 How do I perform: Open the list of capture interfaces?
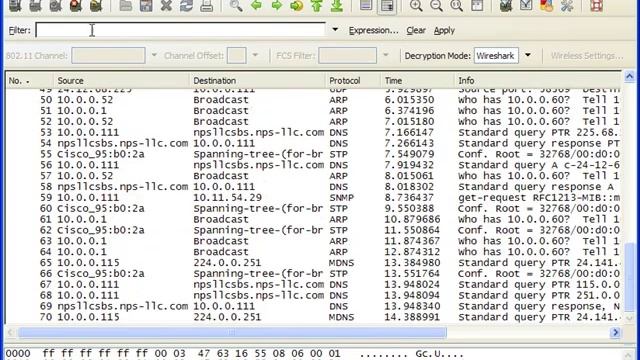pos(15,5)
